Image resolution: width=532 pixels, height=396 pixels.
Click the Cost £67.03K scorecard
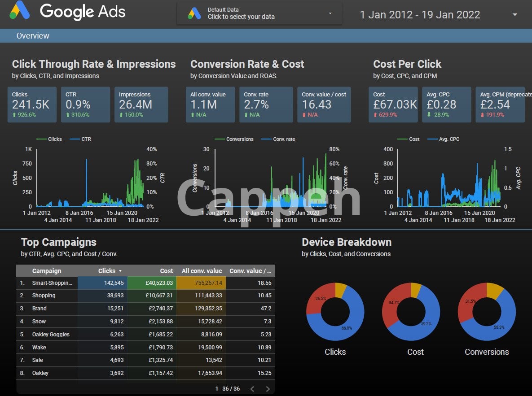coord(395,104)
